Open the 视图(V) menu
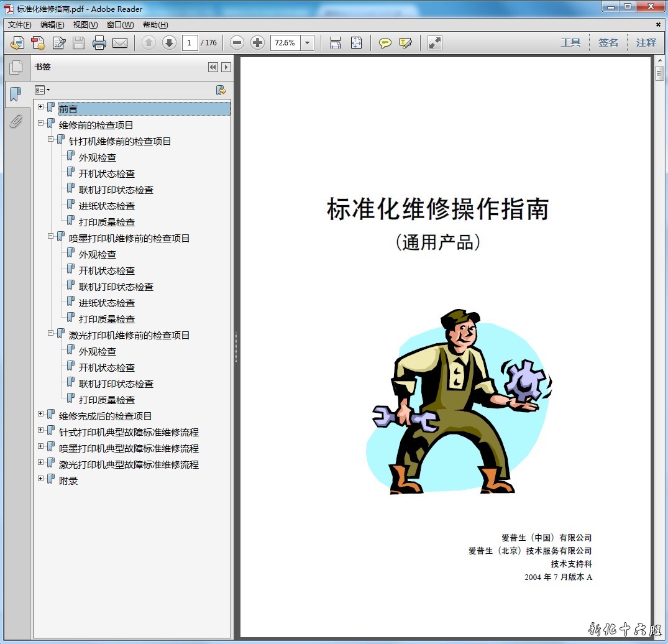Screen dimensions: 668x644 coord(85,25)
